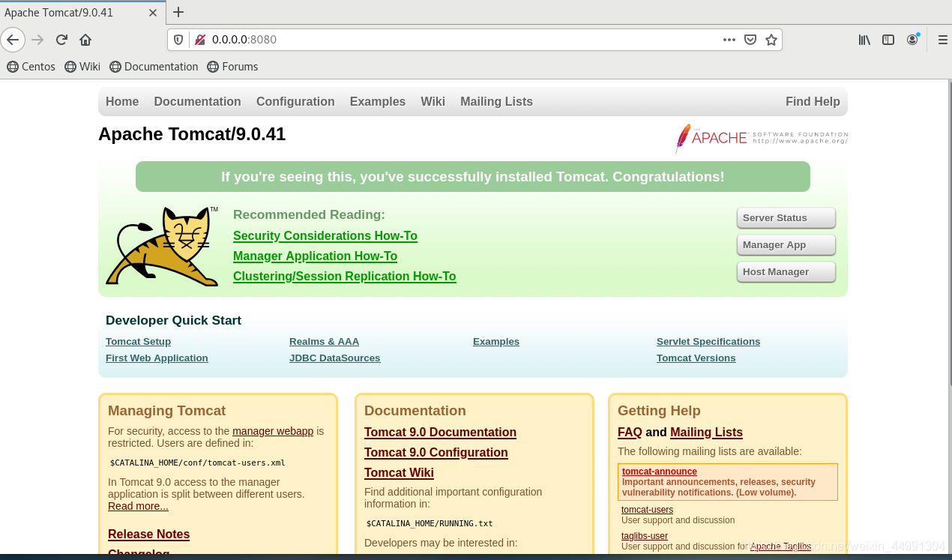The width and height of the screenshot is (952, 560).
Task: Open the tomcat-announce mailing list link
Action: point(660,472)
